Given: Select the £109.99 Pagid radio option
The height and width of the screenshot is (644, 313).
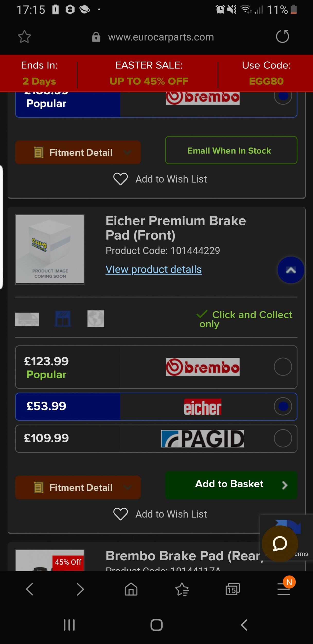Looking at the screenshot, I should 283,438.
